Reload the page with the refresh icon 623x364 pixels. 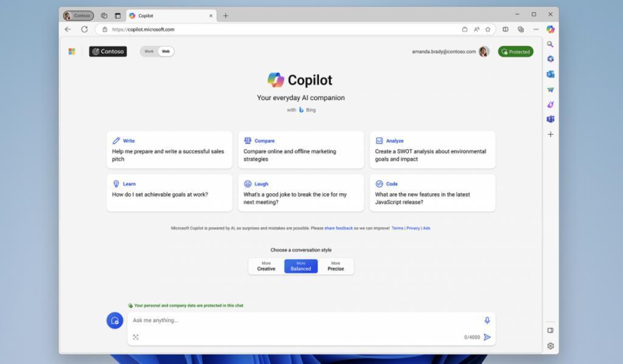pos(84,29)
